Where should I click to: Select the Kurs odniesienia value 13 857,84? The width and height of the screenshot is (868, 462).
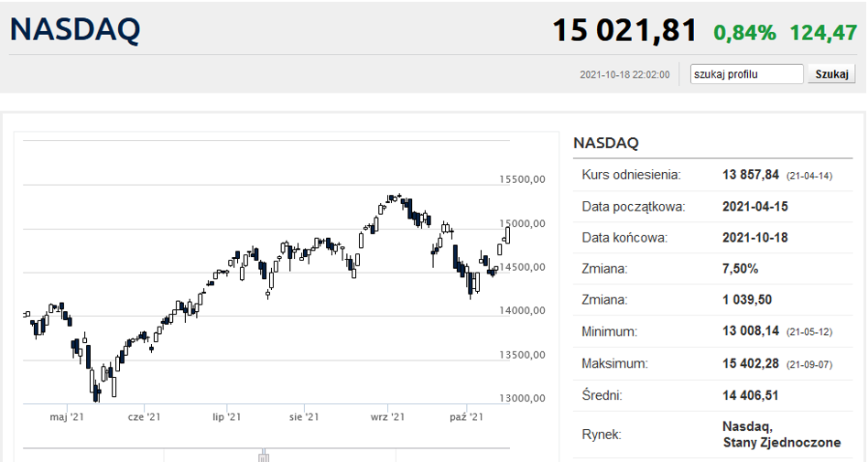click(x=750, y=175)
